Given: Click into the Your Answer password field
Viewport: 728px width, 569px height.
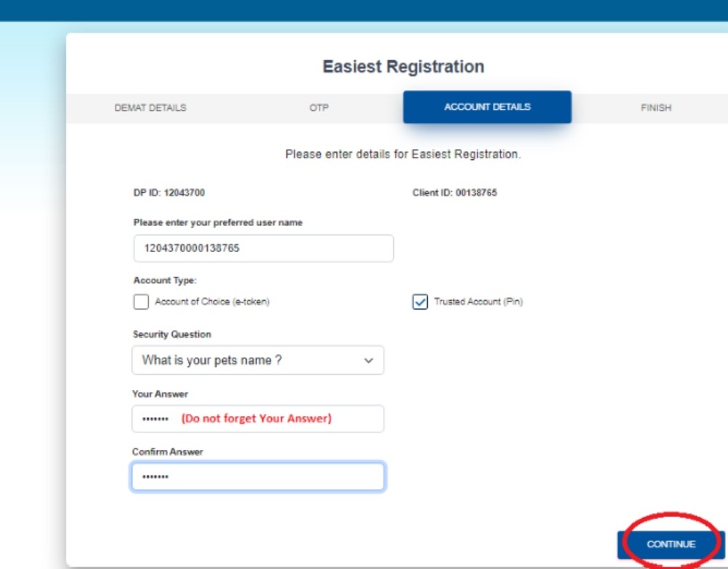Looking at the screenshot, I should click(258, 419).
